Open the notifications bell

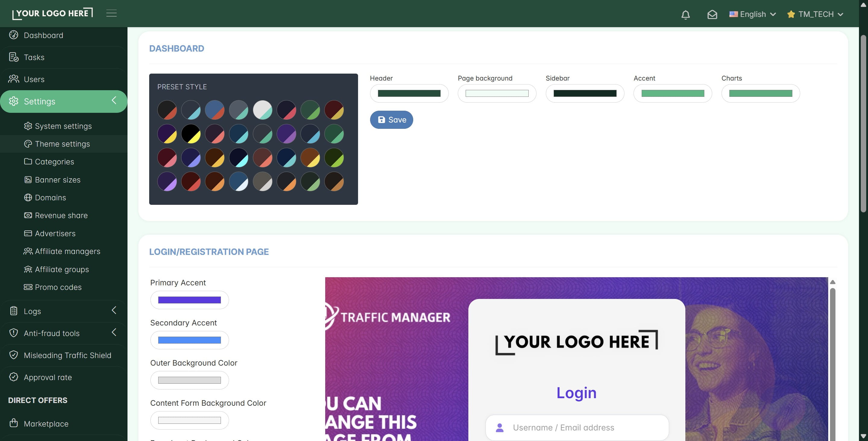tap(685, 14)
